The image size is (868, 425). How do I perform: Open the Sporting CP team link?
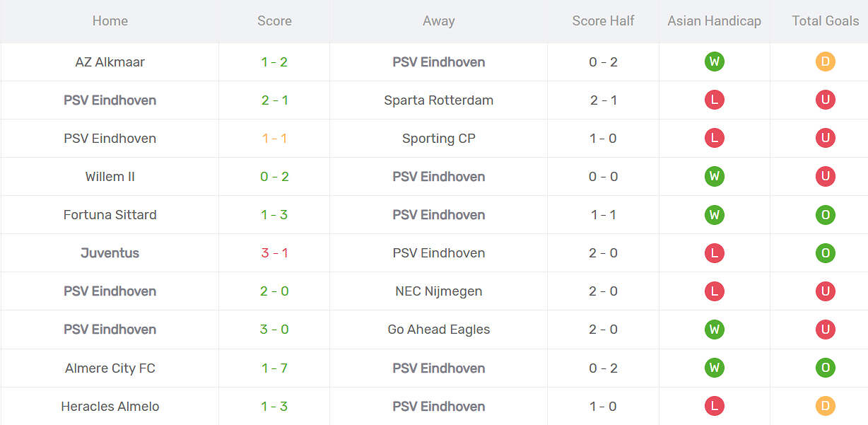438,138
